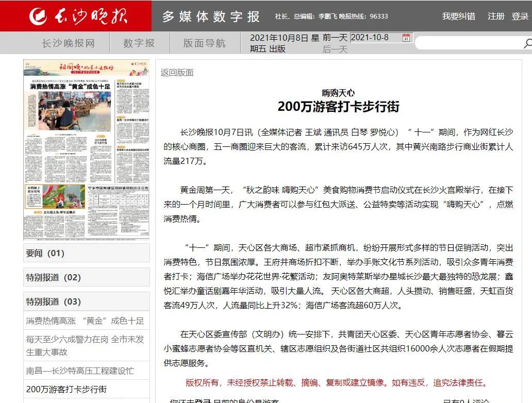Viewport: 532px width, 403px height.
Task: Click 注册 in the header
Action: pos(496,16)
